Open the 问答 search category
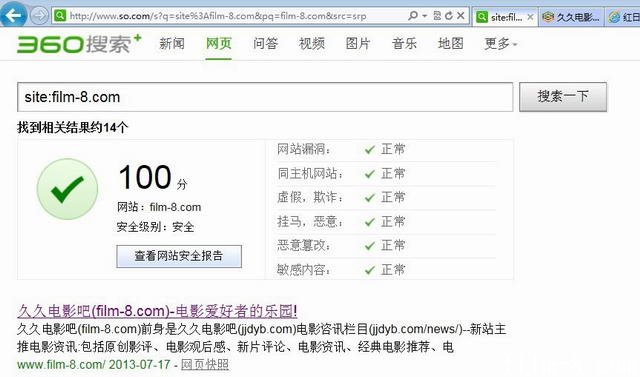The height and width of the screenshot is (377, 640). [265, 43]
